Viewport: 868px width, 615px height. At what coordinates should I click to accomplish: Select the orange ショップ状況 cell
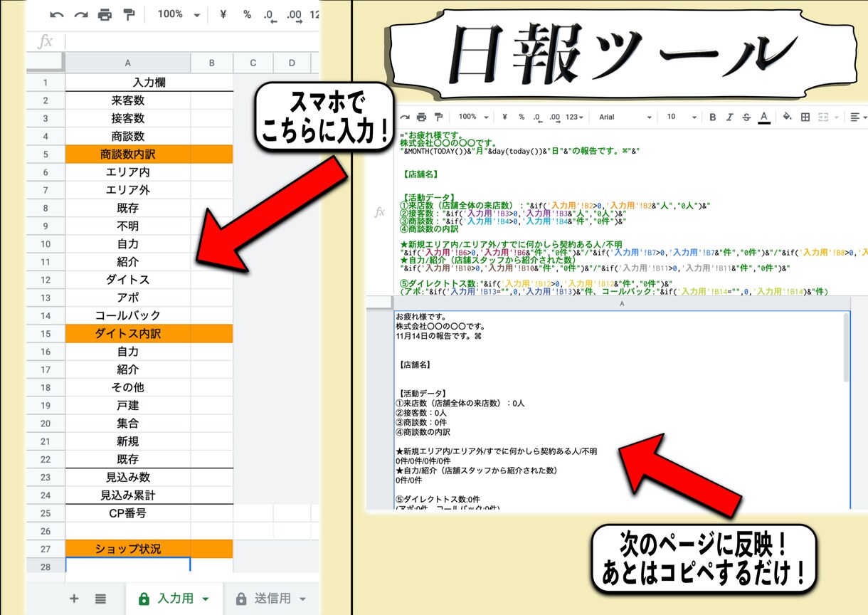[128, 549]
